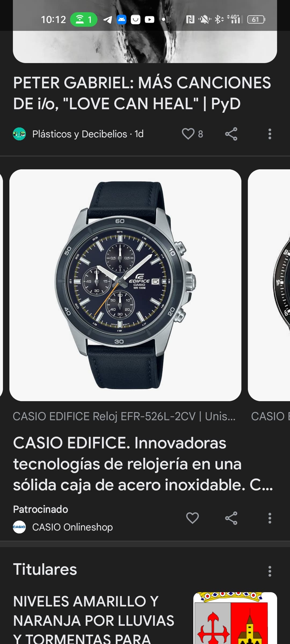
Task: View the Casio Edifice EFR-526L watch image
Action: click(125, 285)
